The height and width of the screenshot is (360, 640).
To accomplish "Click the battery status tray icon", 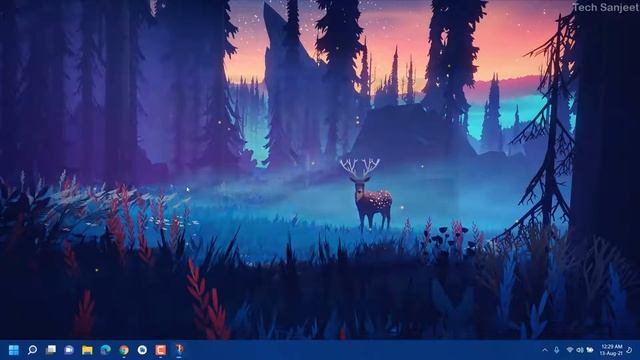I will click(x=590, y=350).
